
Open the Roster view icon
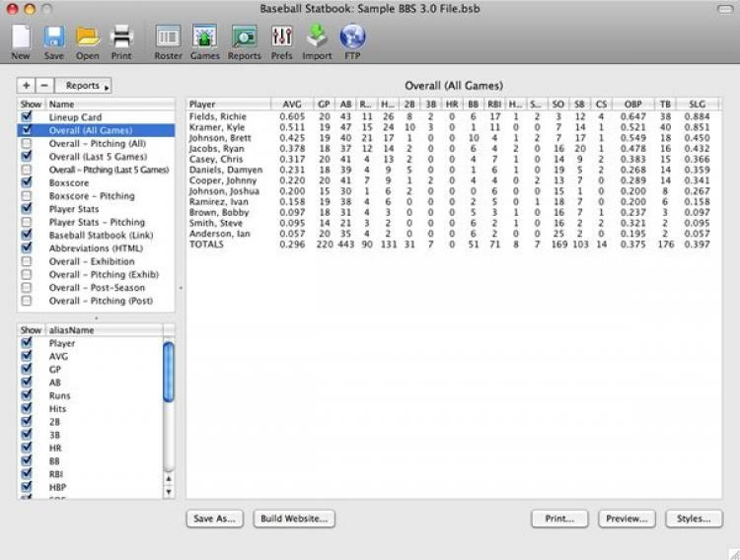[x=168, y=36]
